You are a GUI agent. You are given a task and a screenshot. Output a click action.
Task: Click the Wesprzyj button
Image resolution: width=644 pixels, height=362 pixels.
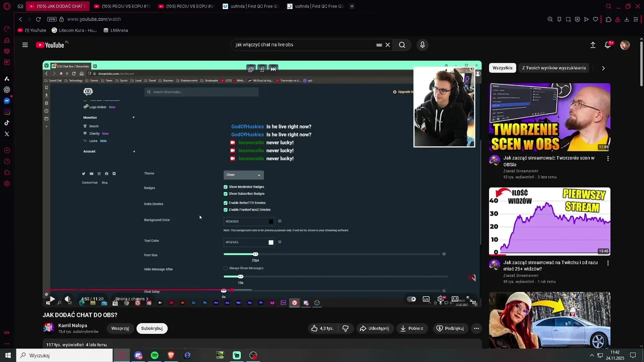(x=120, y=328)
